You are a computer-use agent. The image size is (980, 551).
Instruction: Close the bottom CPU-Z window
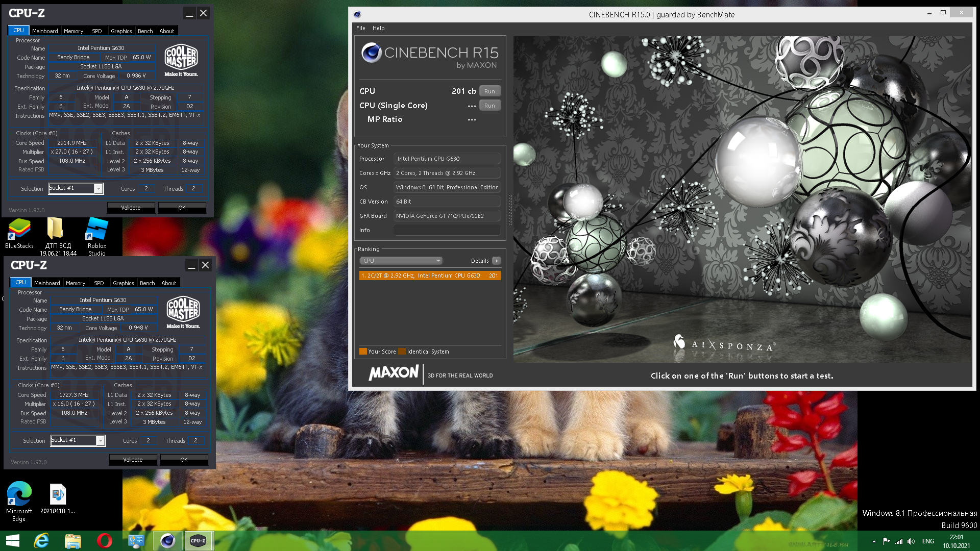[205, 265]
